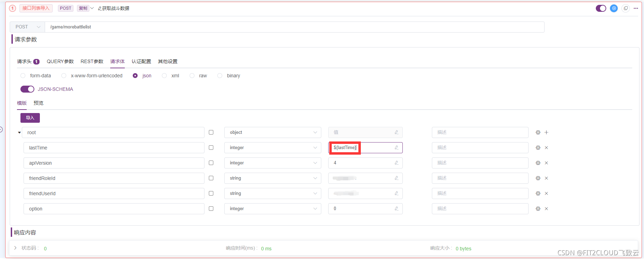644x259 pixels.
Task: Open settings gear for lastTime row
Action: pyautogui.click(x=538, y=148)
